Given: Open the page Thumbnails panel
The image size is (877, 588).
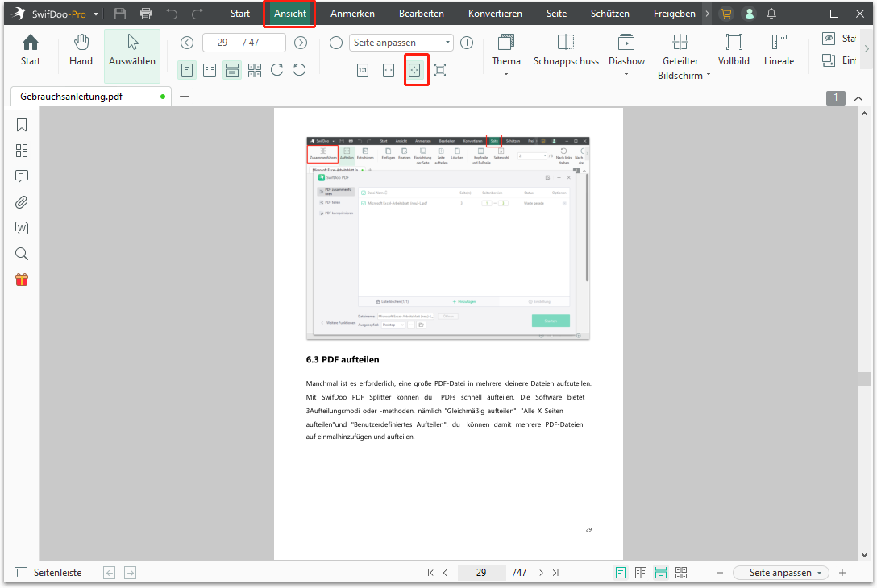Looking at the screenshot, I should point(22,151).
